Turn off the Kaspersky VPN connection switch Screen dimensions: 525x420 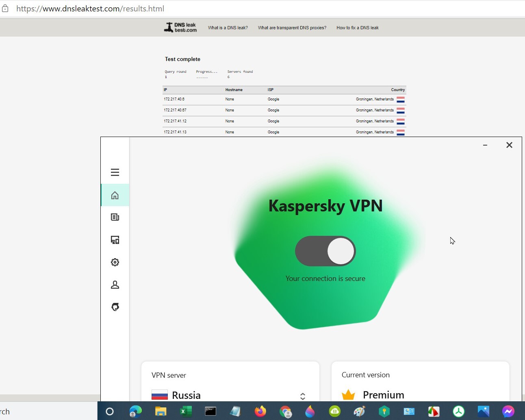(x=325, y=251)
